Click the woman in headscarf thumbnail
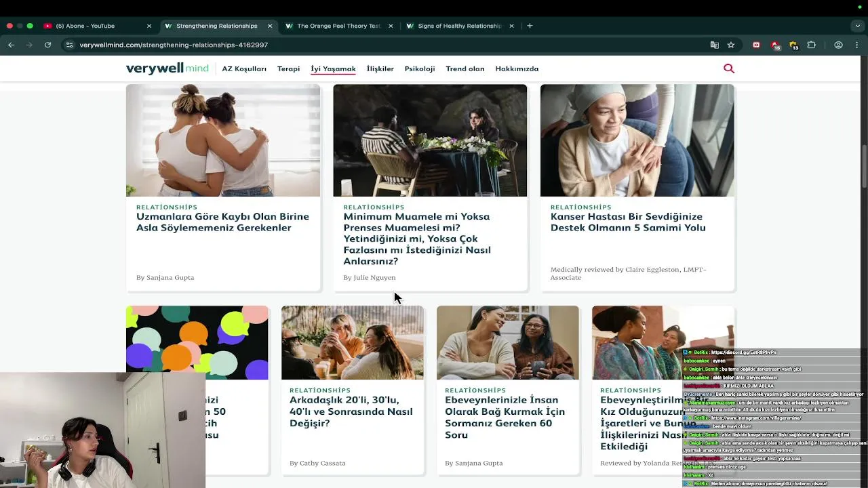The image size is (868, 488). click(x=637, y=140)
